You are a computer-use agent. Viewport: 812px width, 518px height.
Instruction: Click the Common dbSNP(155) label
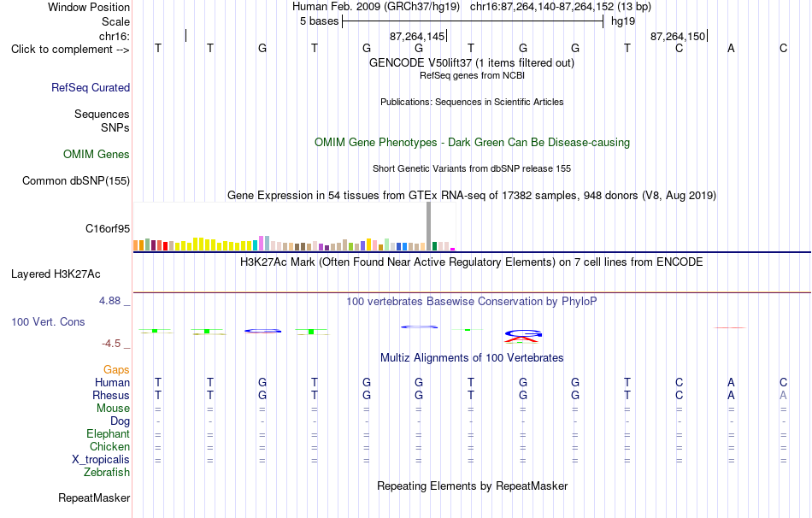click(x=76, y=180)
